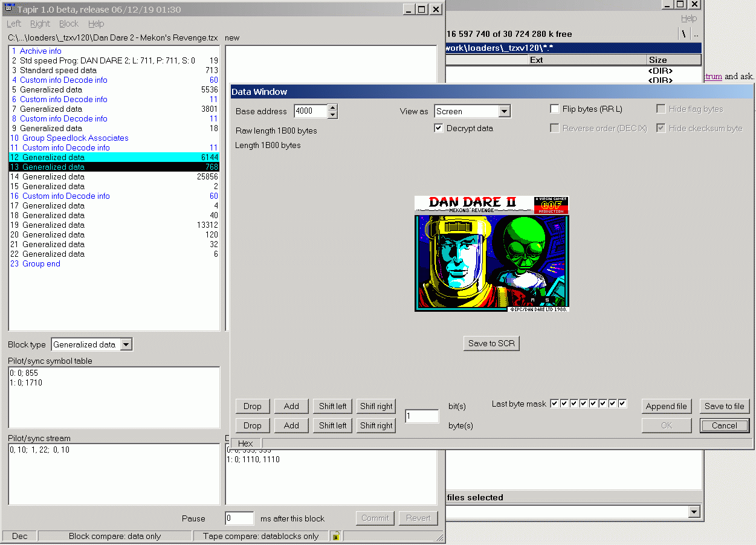Click Shift right in the byte(s) row
This screenshot has height=545, width=756.
coord(376,425)
